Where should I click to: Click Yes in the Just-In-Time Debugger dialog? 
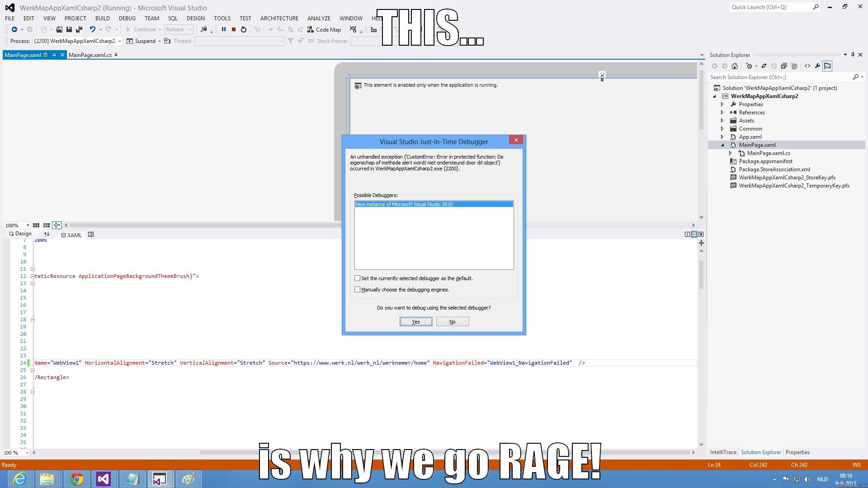416,322
